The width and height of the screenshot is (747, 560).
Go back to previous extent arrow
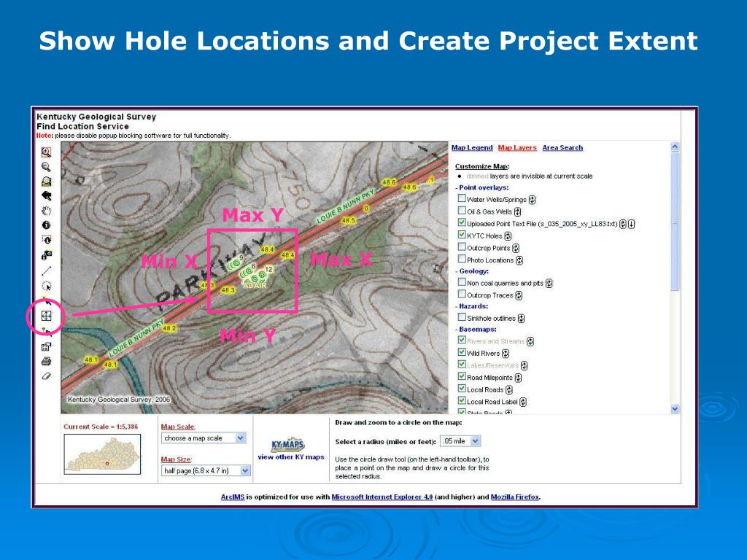pos(46,195)
